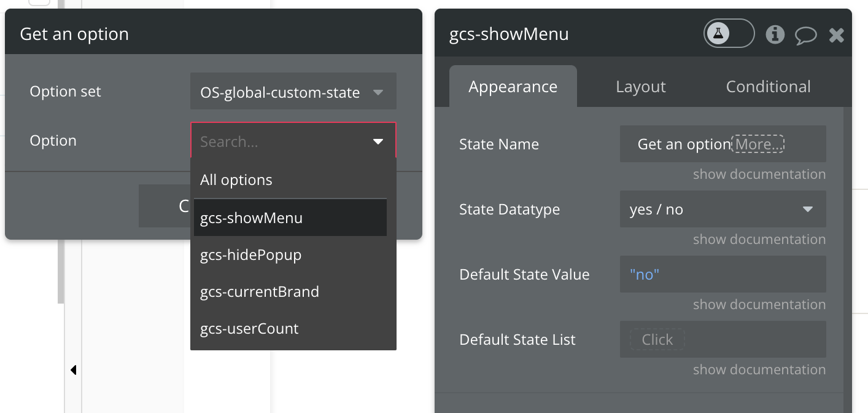Open the comment bubble icon
868x413 pixels.
805,35
